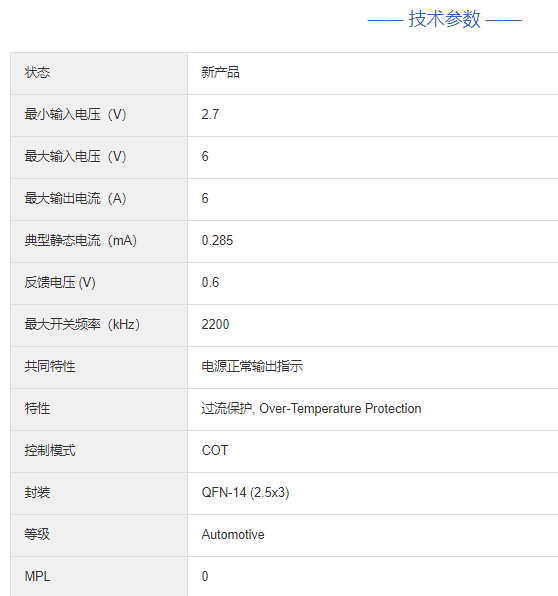Select the 最大输入电压 (V) label
558x596 pixels.
coord(75,156)
